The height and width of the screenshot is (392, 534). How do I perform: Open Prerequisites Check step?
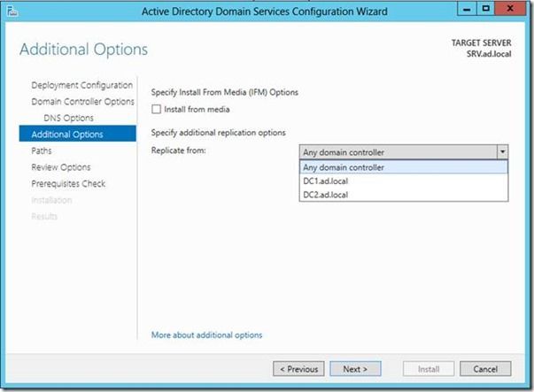coord(68,183)
